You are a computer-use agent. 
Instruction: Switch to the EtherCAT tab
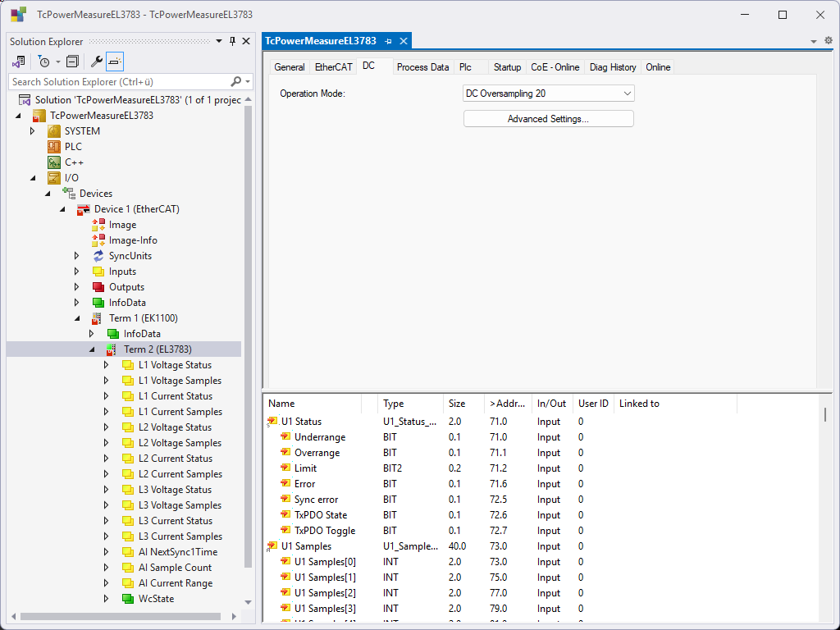[x=333, y=67]
